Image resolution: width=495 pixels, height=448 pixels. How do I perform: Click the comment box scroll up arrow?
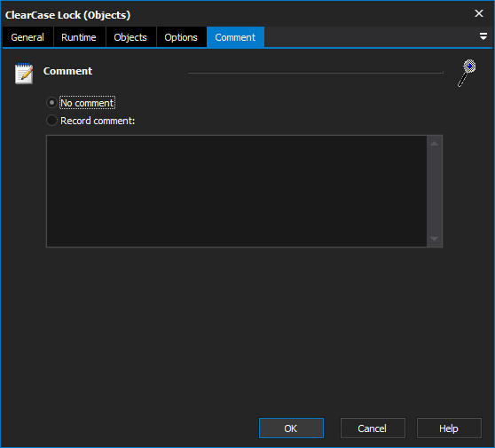pos(435,144)
